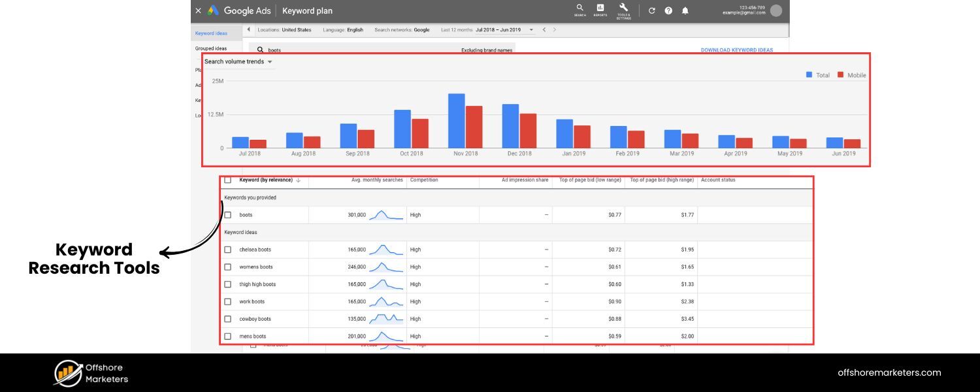Click the account avatar circle

pyautogui.click(x=776, y=10)
